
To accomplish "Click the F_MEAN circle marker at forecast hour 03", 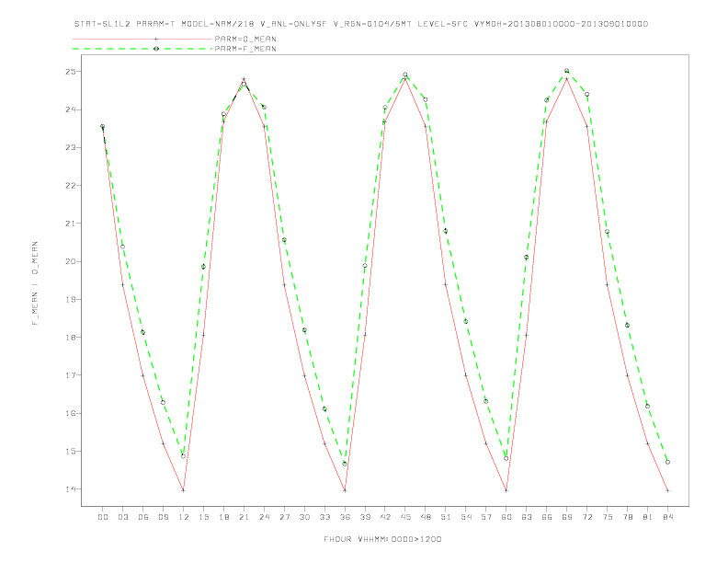I will click(122, 247).
